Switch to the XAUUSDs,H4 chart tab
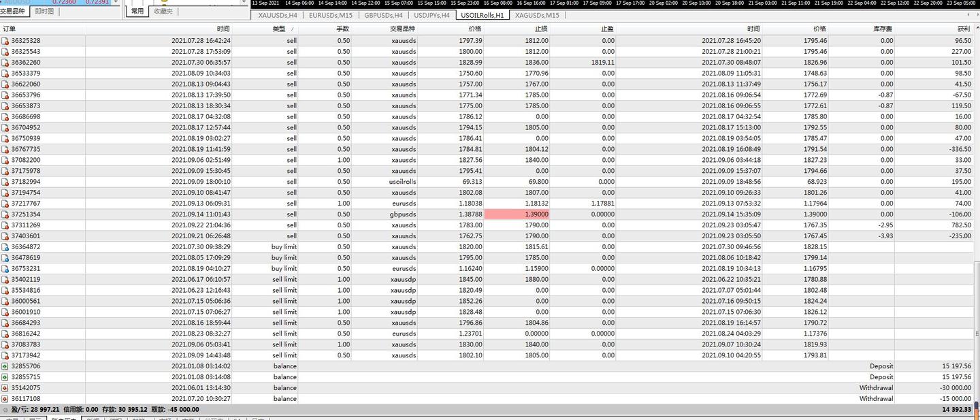Image resolution: width=980 pixels, height=420 pixels. coord(277,15)
